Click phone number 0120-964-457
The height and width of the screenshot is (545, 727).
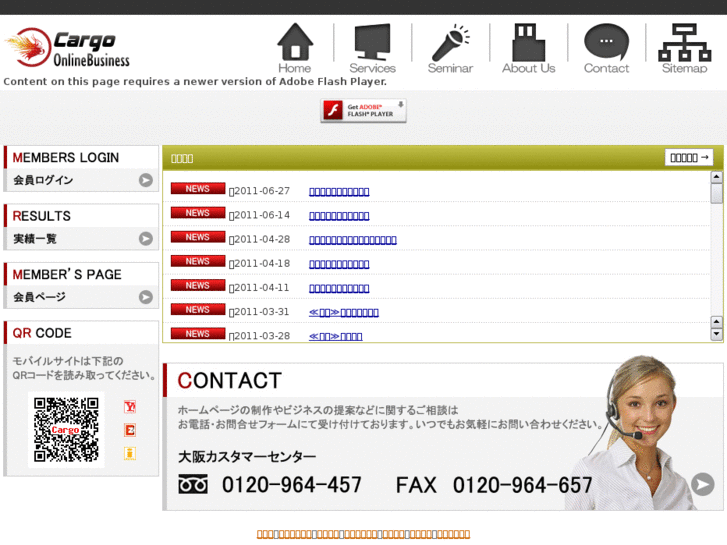coord(292,485)
